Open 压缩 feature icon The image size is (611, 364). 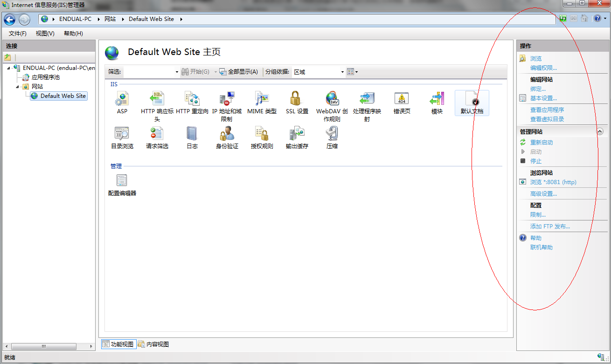[x=332, y=137]
